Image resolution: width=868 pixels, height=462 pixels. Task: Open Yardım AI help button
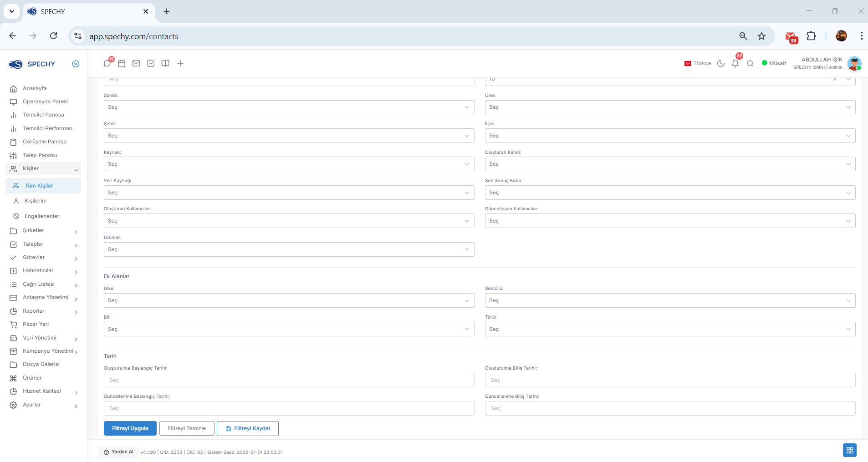[x=118, y=452]
